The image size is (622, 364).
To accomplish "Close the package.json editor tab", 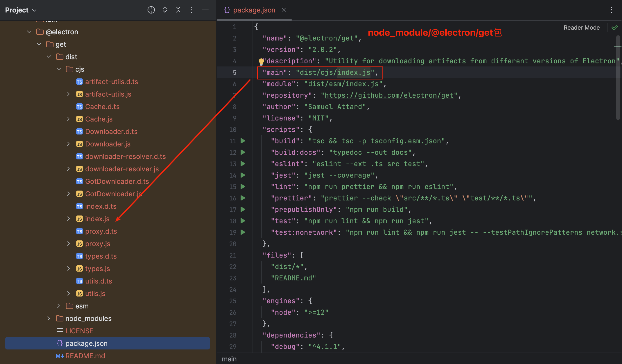I will (x=284, y=10).
